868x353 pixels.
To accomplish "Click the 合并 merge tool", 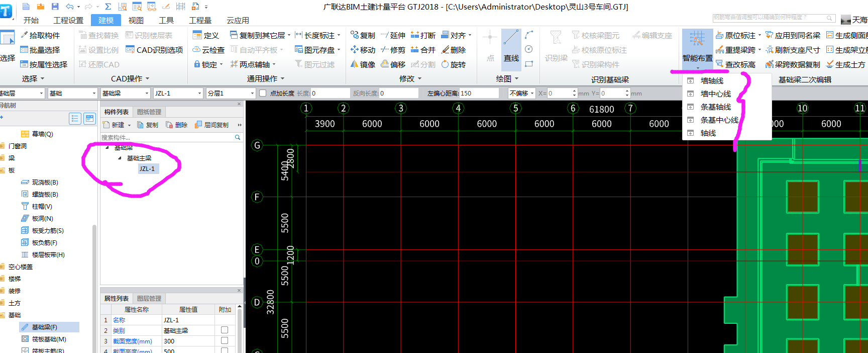I will tap(423, 50).
